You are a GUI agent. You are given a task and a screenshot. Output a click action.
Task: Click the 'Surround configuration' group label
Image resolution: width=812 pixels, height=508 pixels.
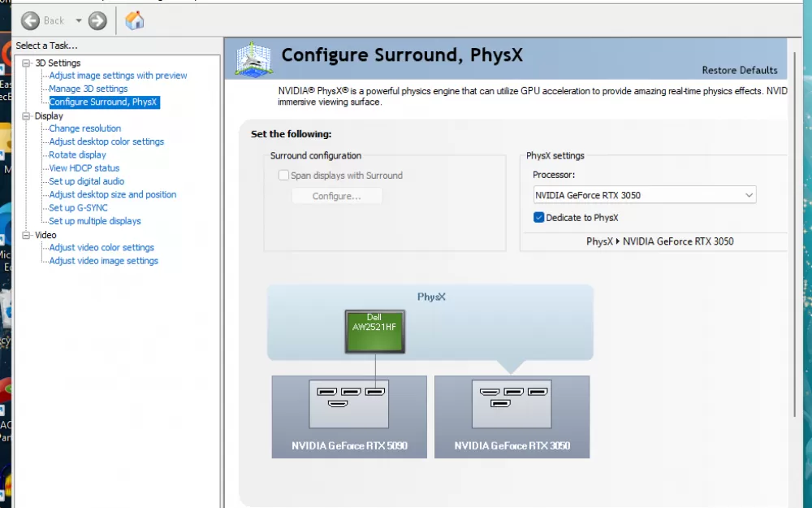tap(316, 155)
